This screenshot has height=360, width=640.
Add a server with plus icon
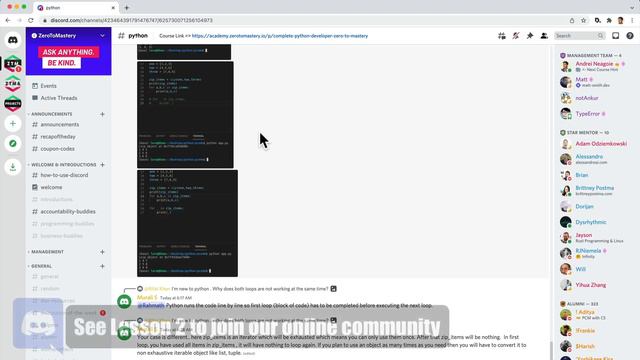[x=13, y=124]
